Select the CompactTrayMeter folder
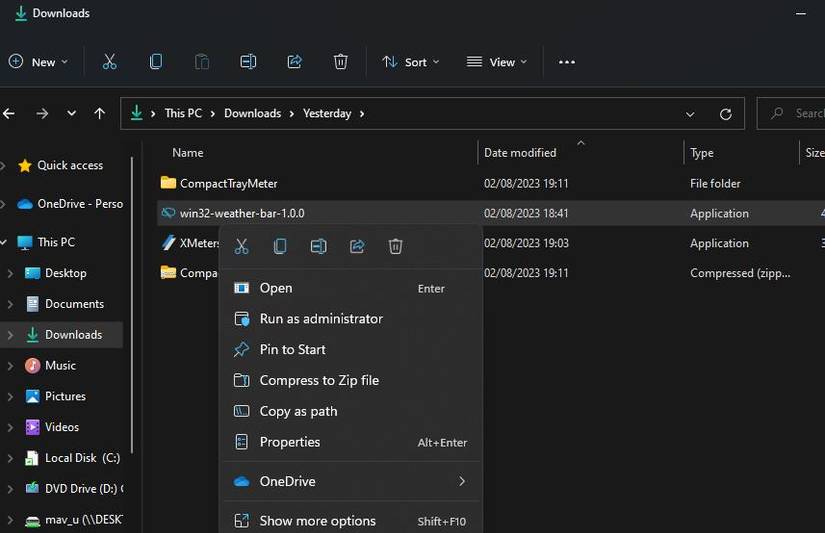The height and width of the screenshot is (533, 825). pos(228,184)
